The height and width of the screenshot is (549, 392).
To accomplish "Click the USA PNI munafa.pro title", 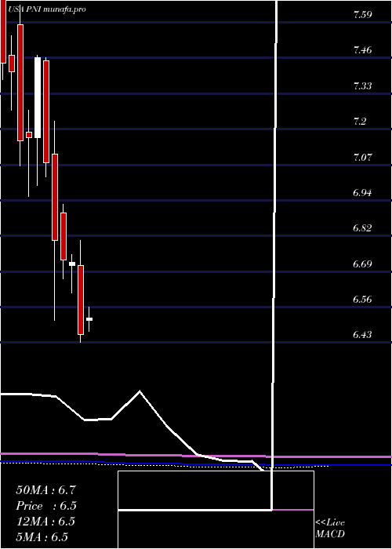I will pyautogui.click(x=46, y=9).
